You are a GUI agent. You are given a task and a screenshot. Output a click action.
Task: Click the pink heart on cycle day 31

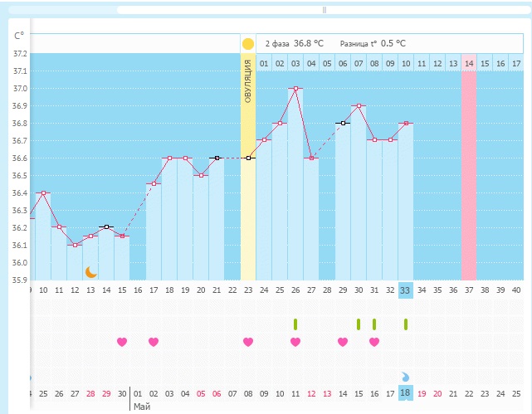374,342
